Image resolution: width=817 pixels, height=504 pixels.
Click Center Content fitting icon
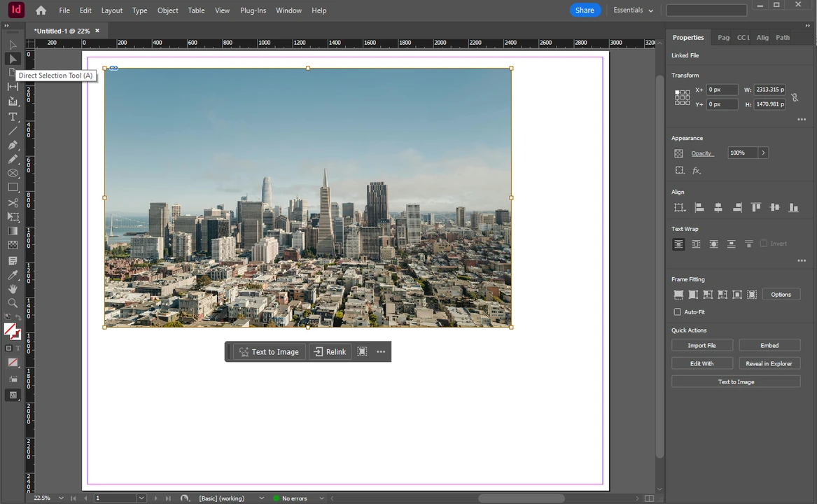click(736, 295)
